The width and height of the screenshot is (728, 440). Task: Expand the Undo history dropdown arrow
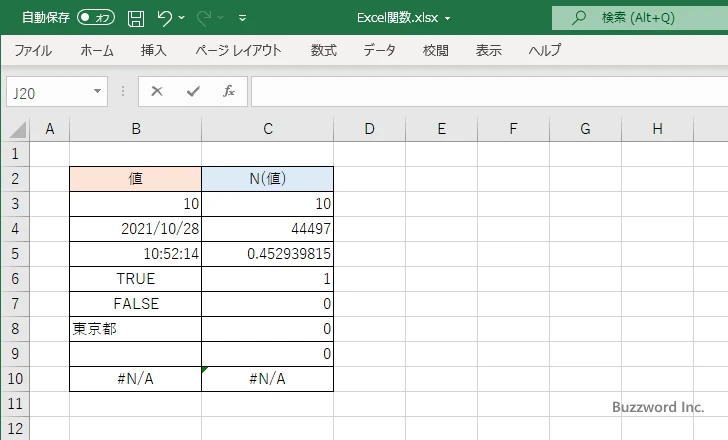[x=184, y=18]
